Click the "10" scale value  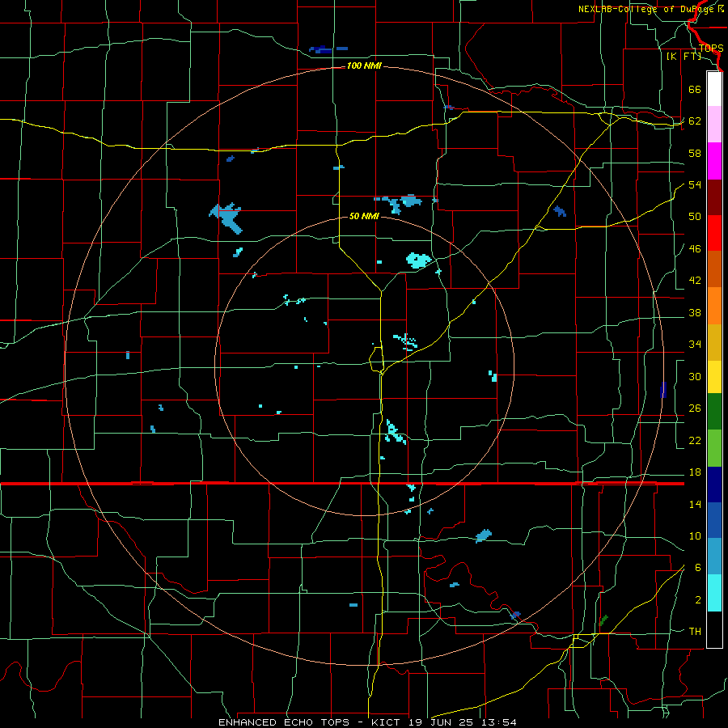click(x=695, y=536)
